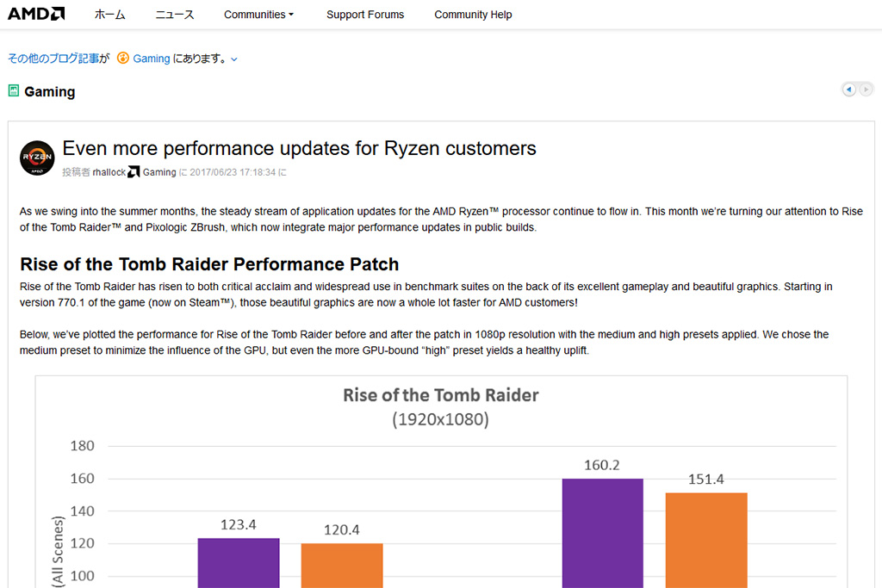Open Community Help in the top navigation

(473, 15)
